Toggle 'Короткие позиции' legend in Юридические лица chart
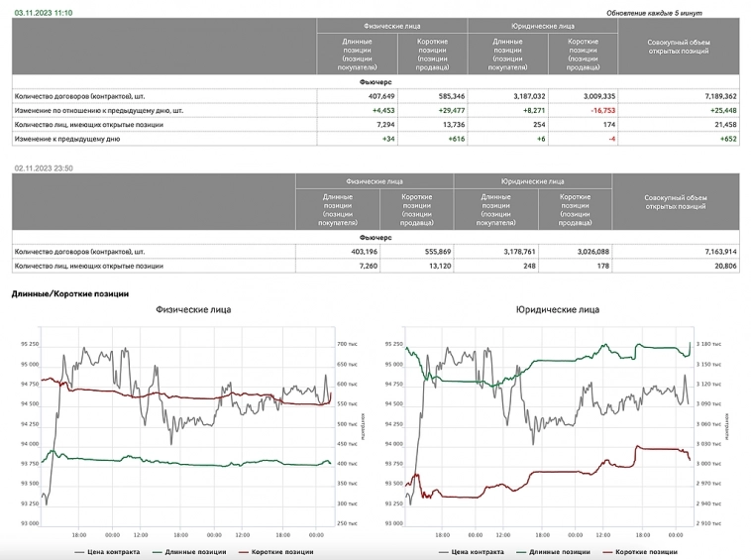The height and width of the screenshot is (560, 751). pyautogui.click(x=642, y=551)
